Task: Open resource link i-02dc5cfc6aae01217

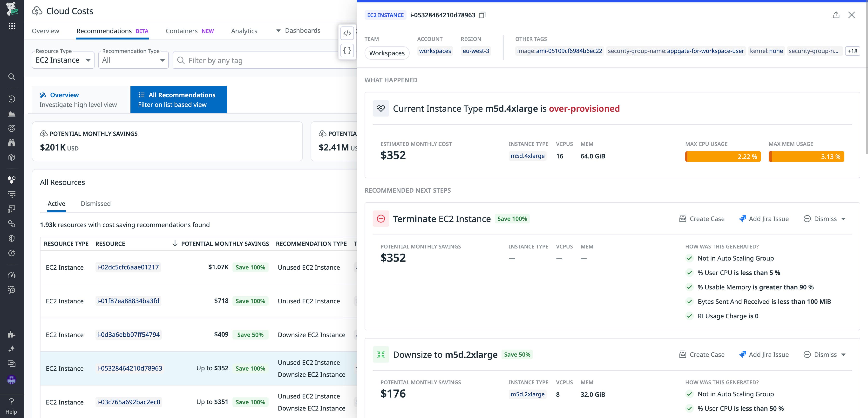Action: pos(128,267)
